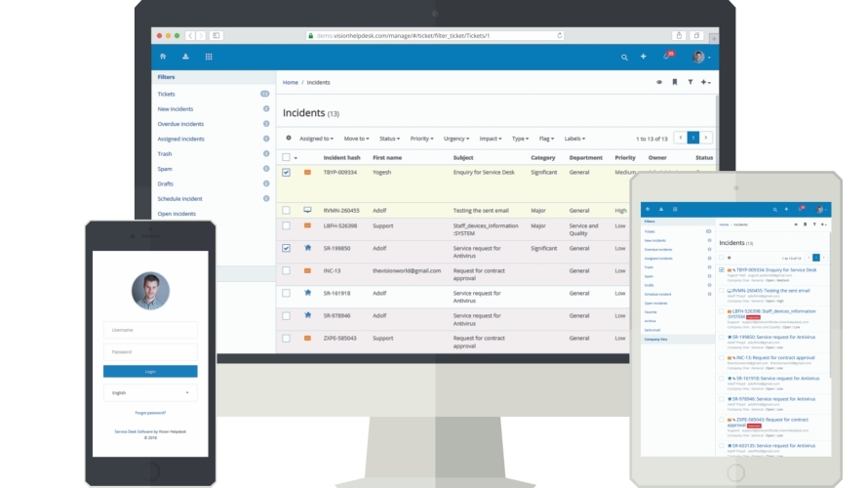Image resolution: width=868 pixels, height=488 pixels.
Task: Click the blue Login button on phone
Action: click(x=150, y=371)
